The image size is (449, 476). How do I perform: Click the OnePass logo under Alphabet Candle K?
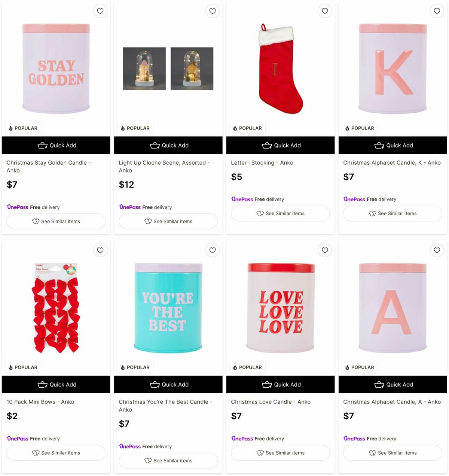[354, 199]
